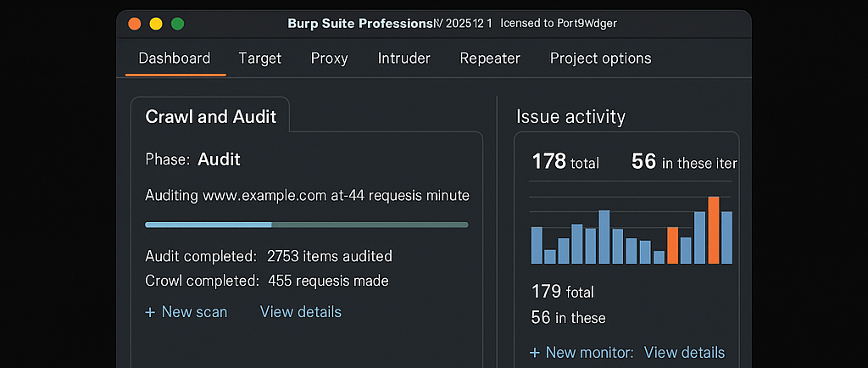The width and height of the screenshot is (868, 368).
Task: Click the tallest orange bar in chart
Action: (x=714, y=230)
